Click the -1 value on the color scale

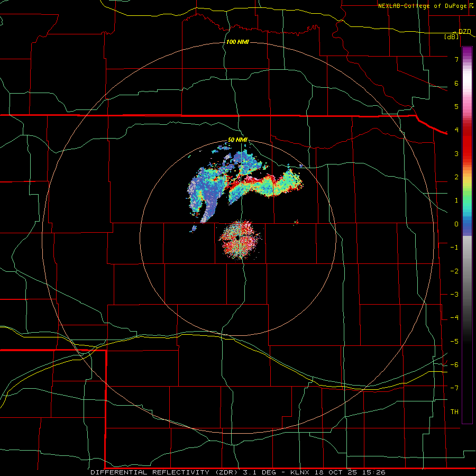pyautogui.click(x=454, y=248)
